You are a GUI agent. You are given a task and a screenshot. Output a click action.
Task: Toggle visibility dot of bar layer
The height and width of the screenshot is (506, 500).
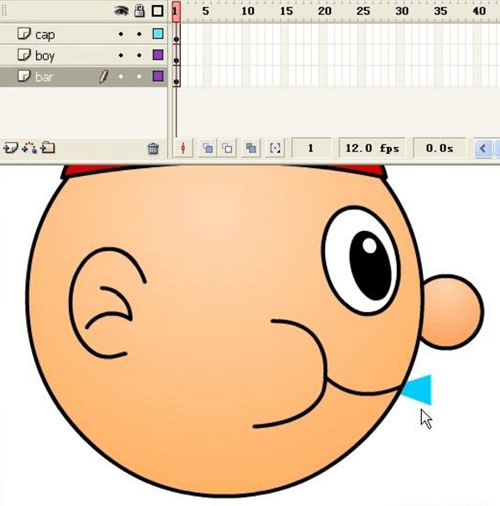pyautogui.click(x=121, y=76)
